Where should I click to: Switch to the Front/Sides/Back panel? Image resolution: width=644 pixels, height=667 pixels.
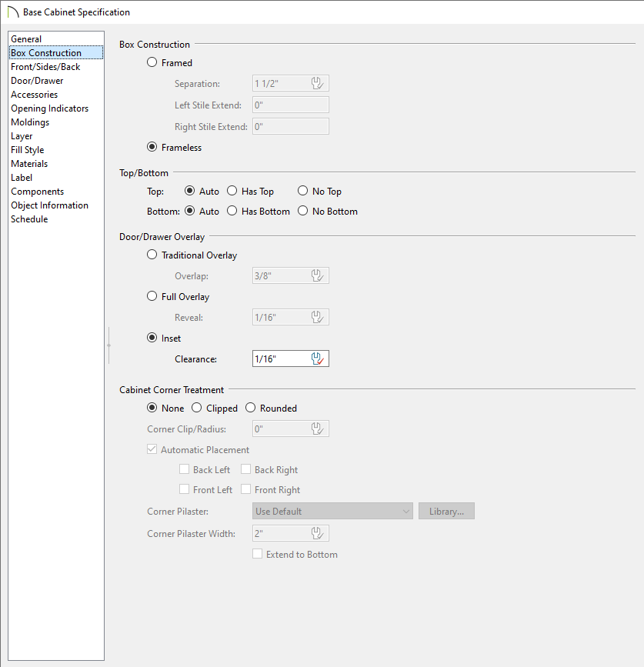tap(55, 67)
